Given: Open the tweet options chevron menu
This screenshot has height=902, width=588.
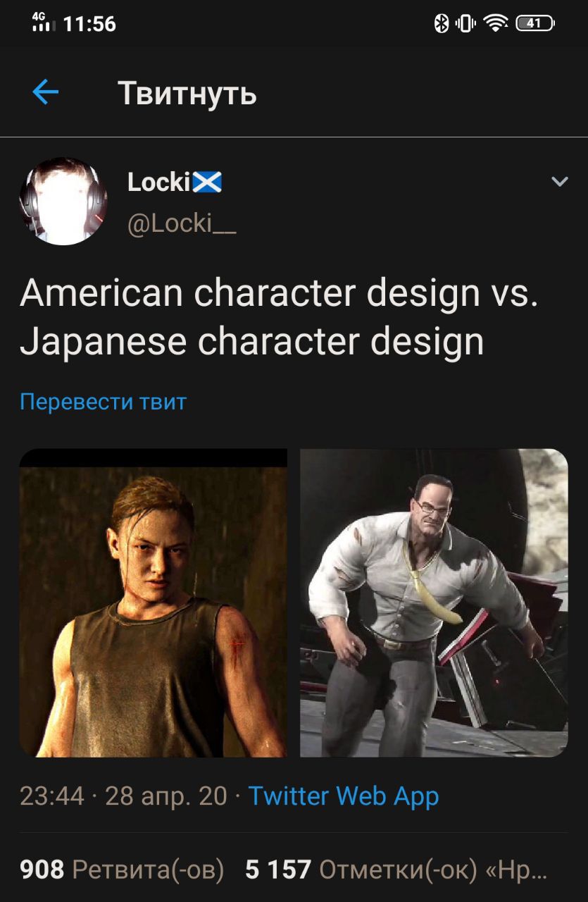Looking at the screenshot, I should coord(560,182).
